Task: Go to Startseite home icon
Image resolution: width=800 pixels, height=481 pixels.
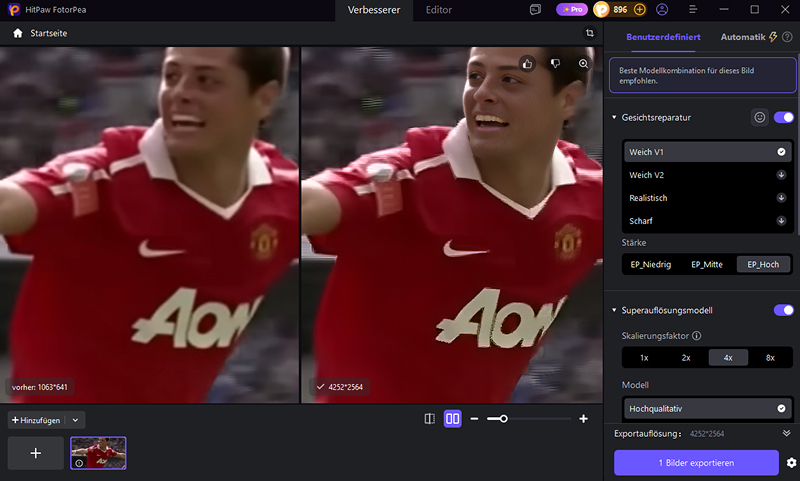Action: (18, 33)
